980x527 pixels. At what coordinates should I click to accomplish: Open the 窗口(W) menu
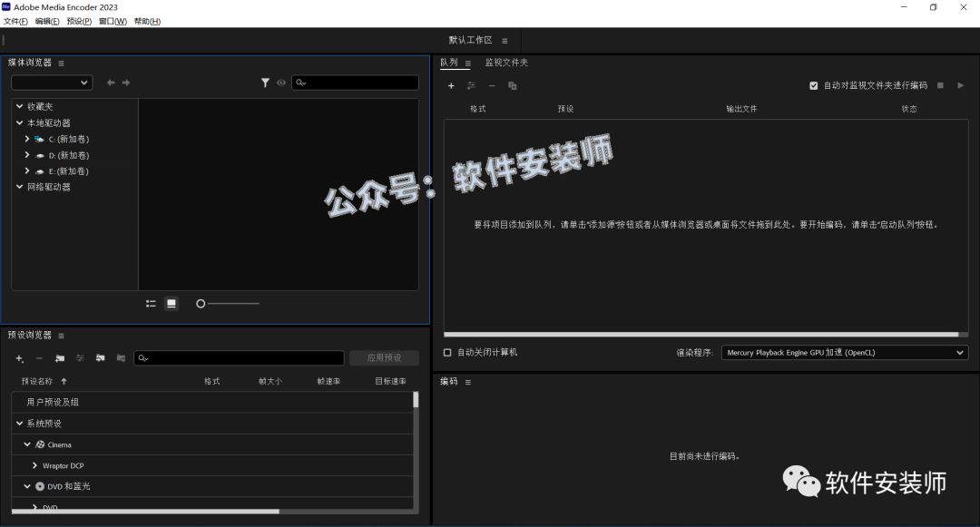click(x=113, y=21)
